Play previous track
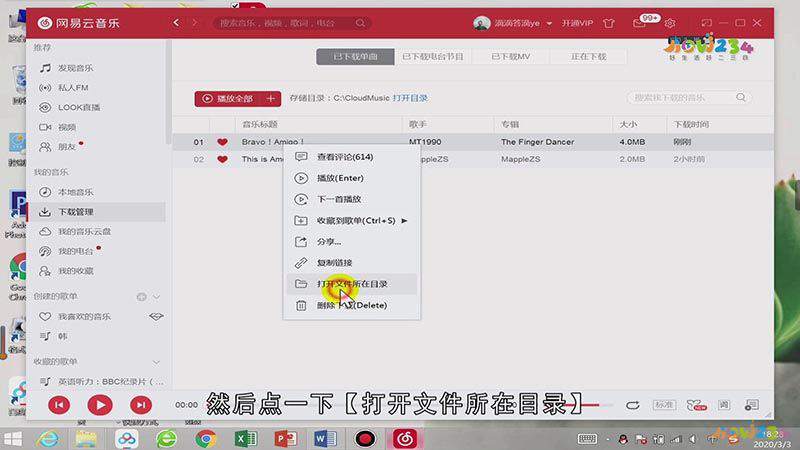 (x=59, y=405)
